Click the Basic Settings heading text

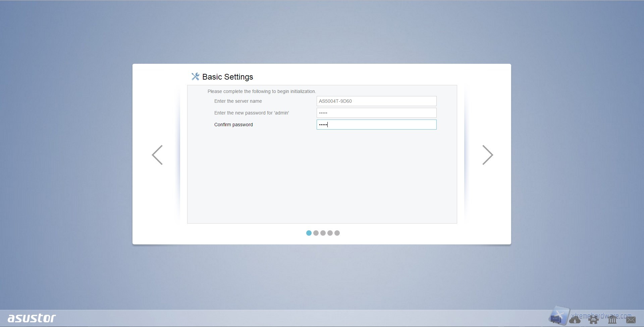tap(227, 77)
